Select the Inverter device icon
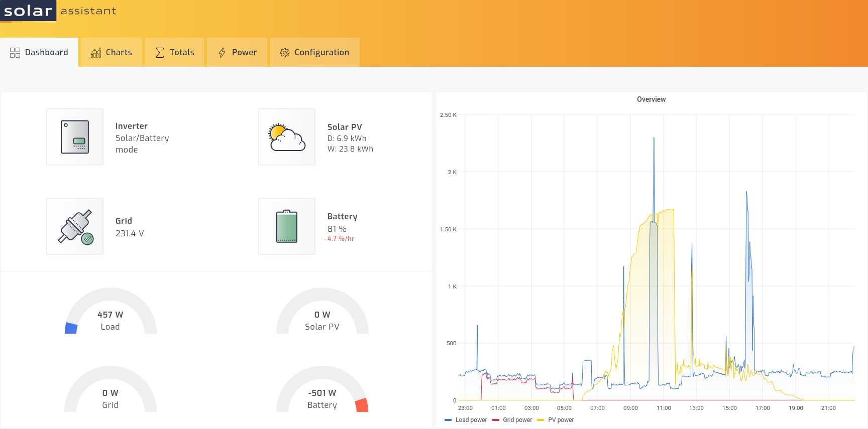 (75, 137)
